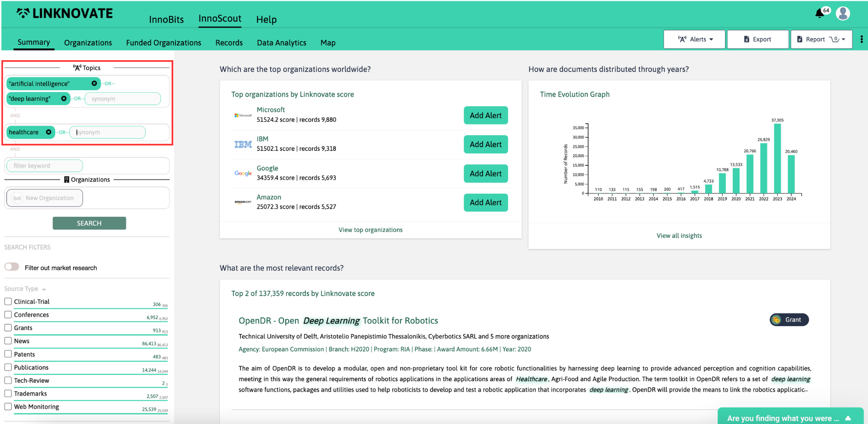
Task: Check the Clinical-Trial source type
Action: [8, 301]
